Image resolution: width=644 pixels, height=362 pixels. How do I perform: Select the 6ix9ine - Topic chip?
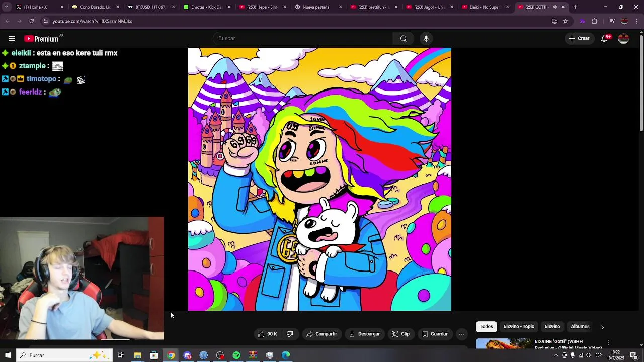coord(519,327)
